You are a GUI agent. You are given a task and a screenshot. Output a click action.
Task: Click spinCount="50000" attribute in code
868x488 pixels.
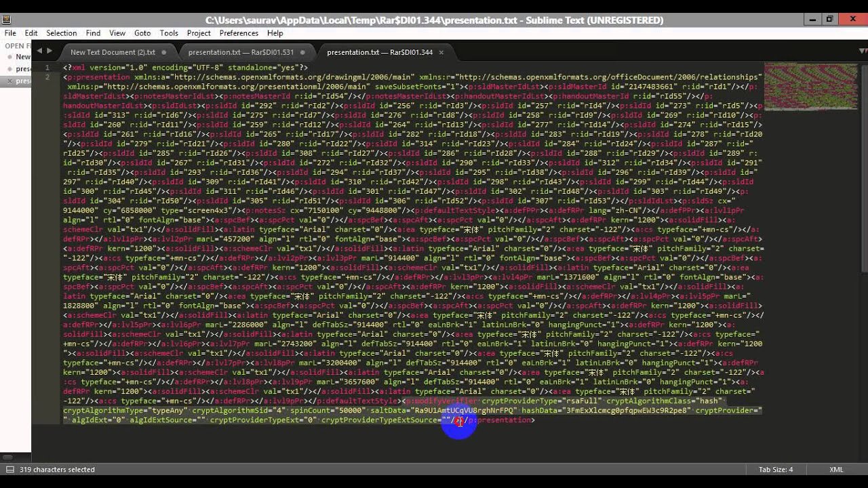[x=326, y=411]
